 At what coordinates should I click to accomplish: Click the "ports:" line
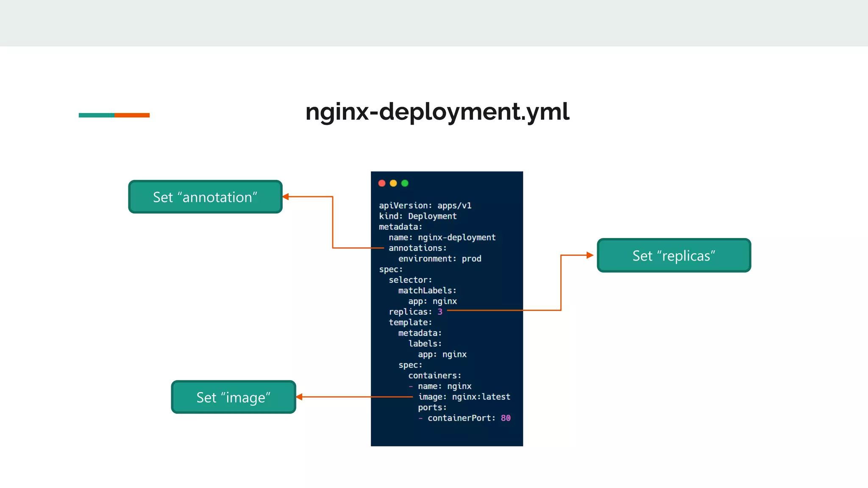432,408
